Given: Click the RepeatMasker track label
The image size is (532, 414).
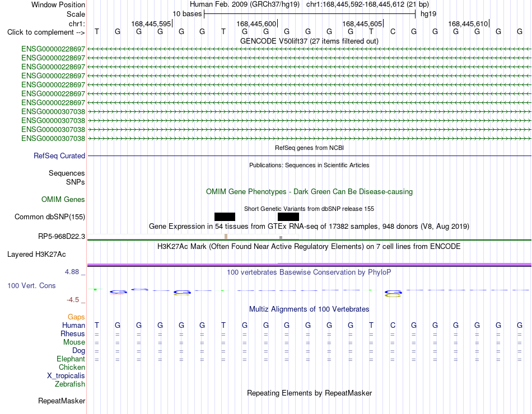Looking at the screenshot, I should coord(62,401).
